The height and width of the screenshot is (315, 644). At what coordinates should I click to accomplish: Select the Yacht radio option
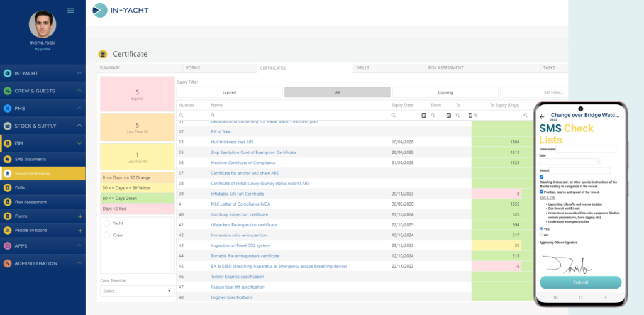click(x=107, y=223)
